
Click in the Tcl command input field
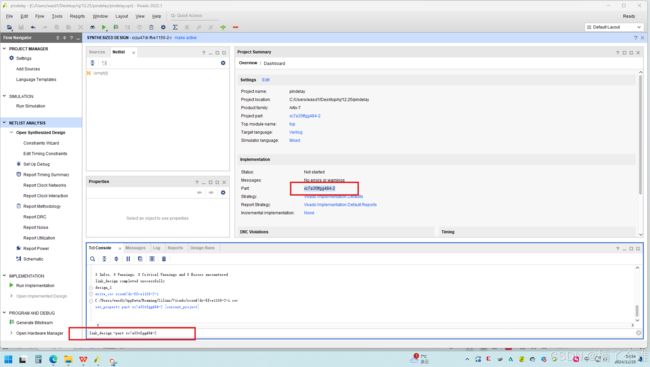(x=361, y=333)
